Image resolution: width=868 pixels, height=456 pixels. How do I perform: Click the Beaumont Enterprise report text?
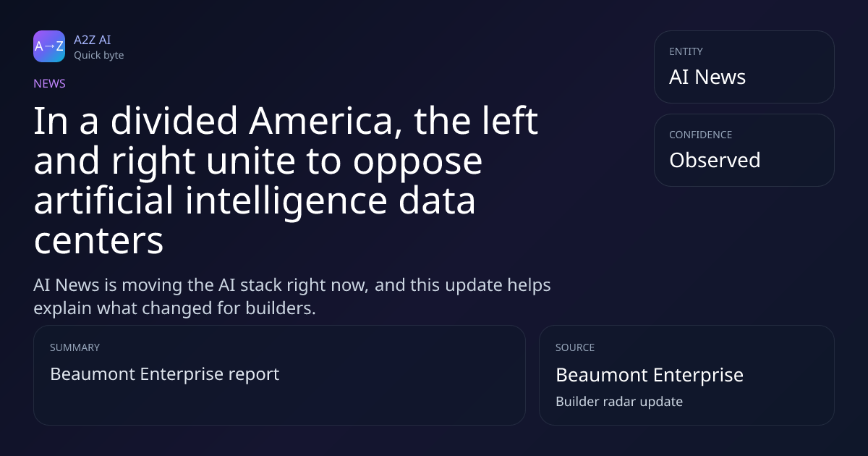coord(164,374)
